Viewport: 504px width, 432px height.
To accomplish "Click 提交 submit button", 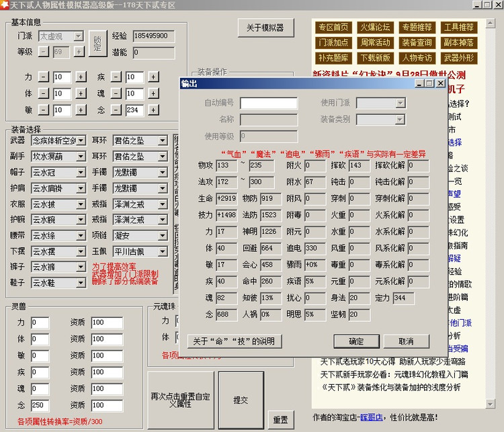I will [241, 400].
